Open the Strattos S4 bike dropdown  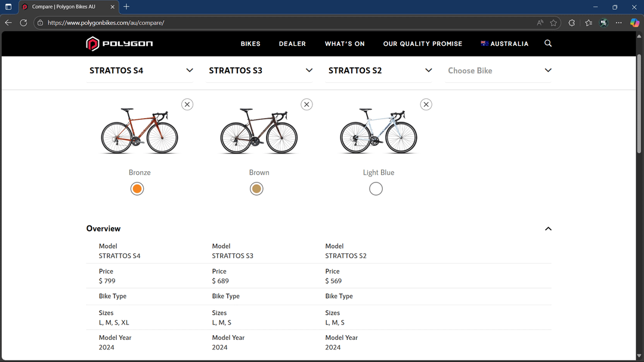coord(140,71)
